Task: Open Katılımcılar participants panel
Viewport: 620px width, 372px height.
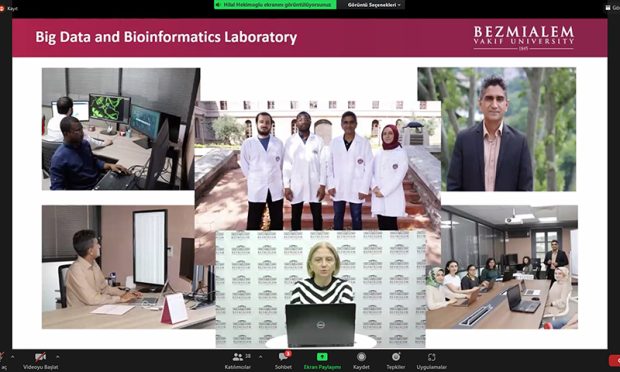Action: (238, 357)
